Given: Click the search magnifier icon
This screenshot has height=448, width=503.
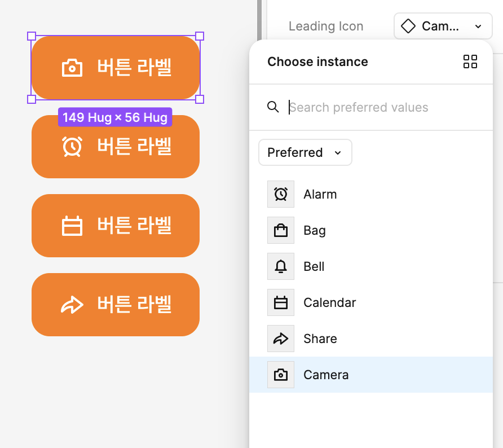Looking at the screenshot, I should point(273,107).
